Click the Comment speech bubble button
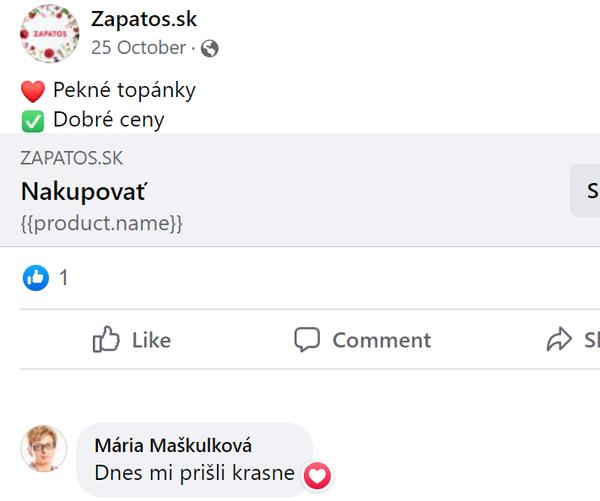Image resolution: width=600 pixels, height=501 pixels. coord(362,340)
